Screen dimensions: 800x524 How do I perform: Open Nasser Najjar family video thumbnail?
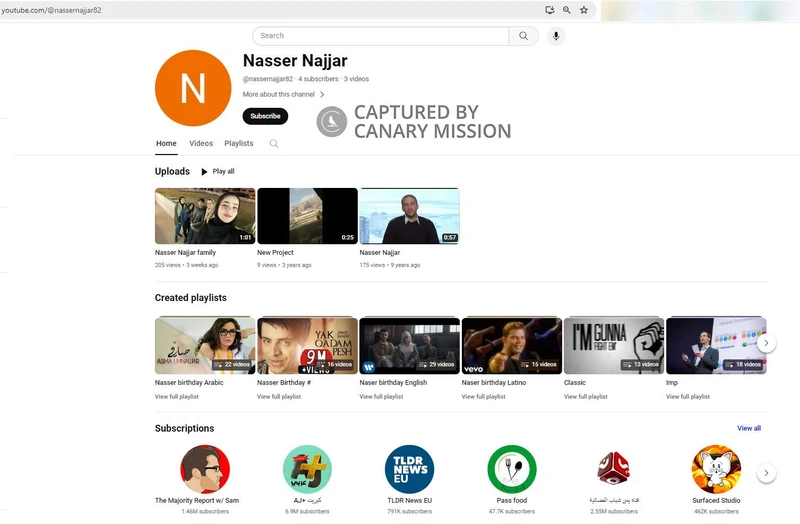205,216
